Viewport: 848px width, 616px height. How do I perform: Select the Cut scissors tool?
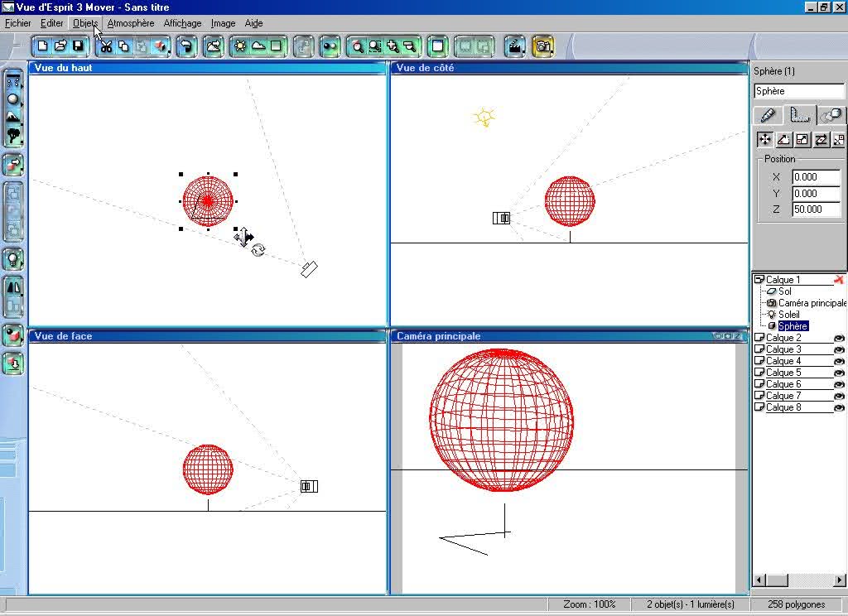[106, 46]
